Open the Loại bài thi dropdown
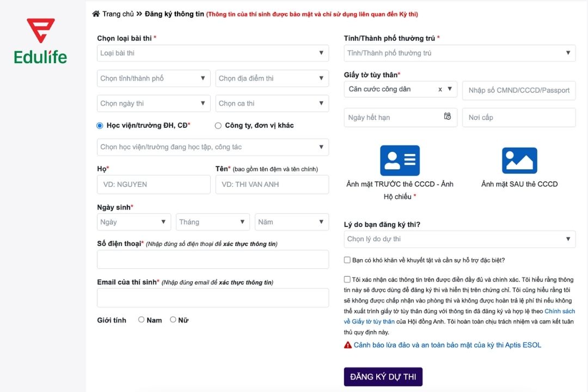Screen dimensions: 588x392 pos(213,53)
